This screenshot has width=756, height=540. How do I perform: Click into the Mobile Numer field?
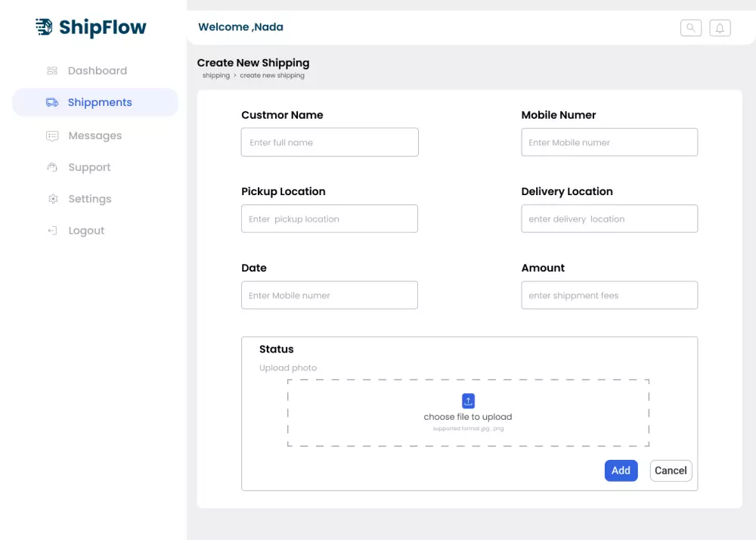(609, 142)
